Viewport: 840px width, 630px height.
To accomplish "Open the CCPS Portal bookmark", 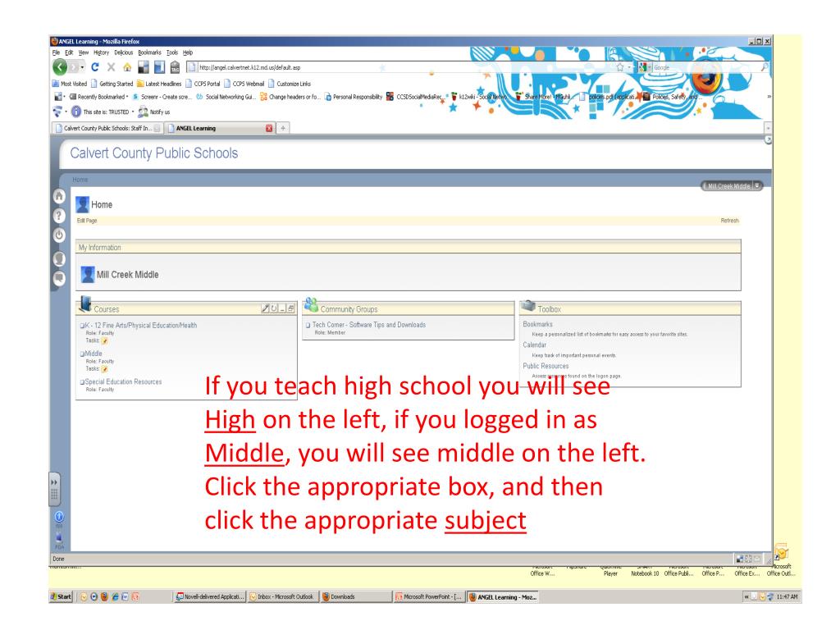I will pyautogui.click(x=203, y=84).
